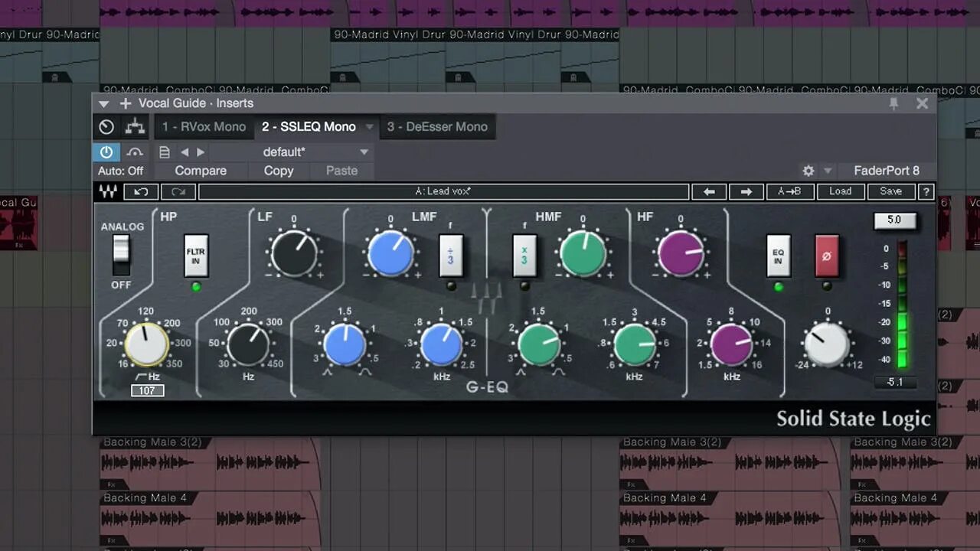Add insert with plus icon
980x551 pixels.
[125, 103]
